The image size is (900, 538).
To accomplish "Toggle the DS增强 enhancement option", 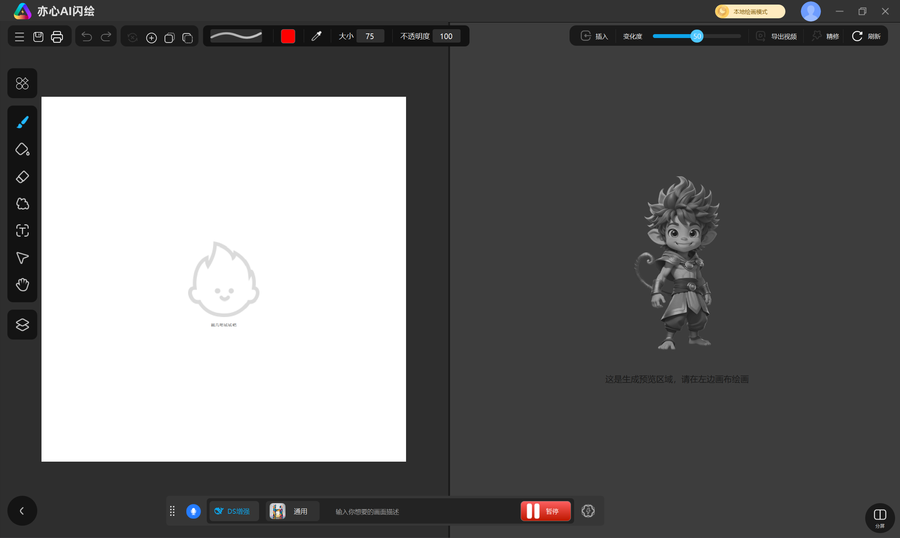I will pos(234,511).
